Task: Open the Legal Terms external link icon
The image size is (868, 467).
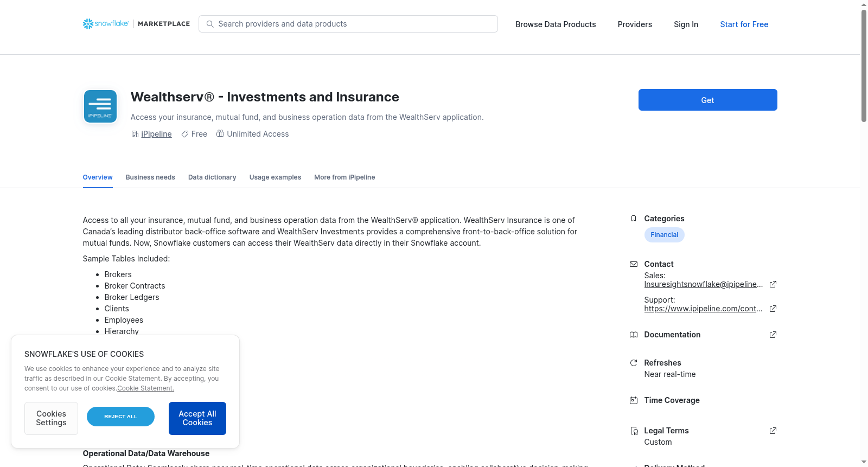Action: tap(773, 431)
